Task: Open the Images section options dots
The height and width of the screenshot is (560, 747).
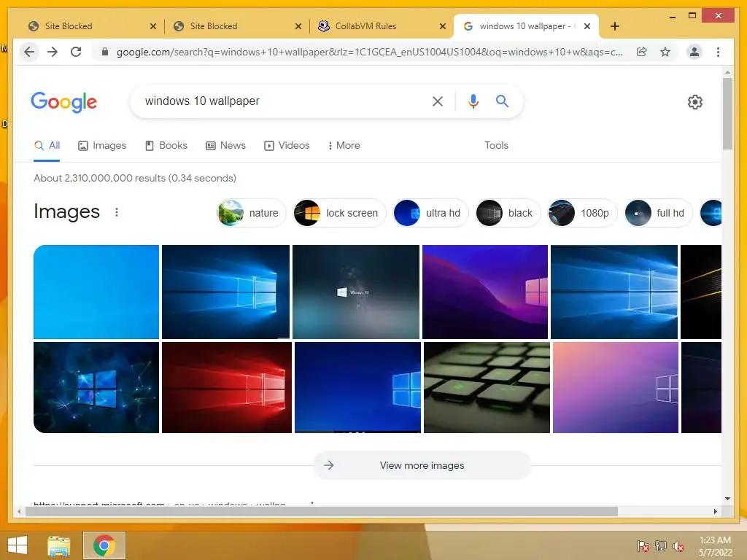Action: coord(117,212)
